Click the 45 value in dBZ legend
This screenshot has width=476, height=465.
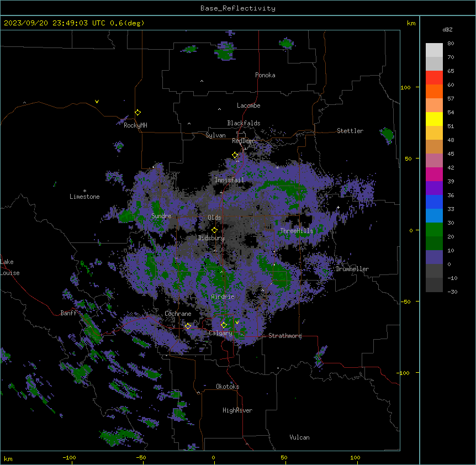pyautogui.click(x=451, y=154)
